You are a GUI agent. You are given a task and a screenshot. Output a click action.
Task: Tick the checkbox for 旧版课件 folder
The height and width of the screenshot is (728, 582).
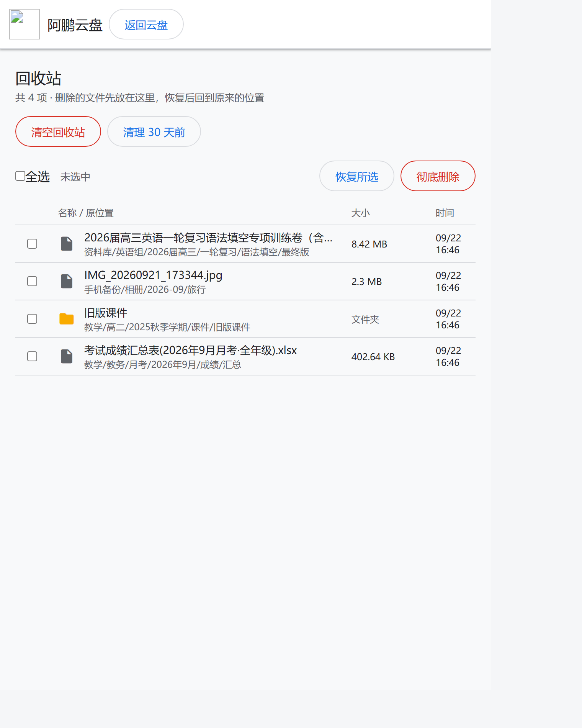(32, 319)
